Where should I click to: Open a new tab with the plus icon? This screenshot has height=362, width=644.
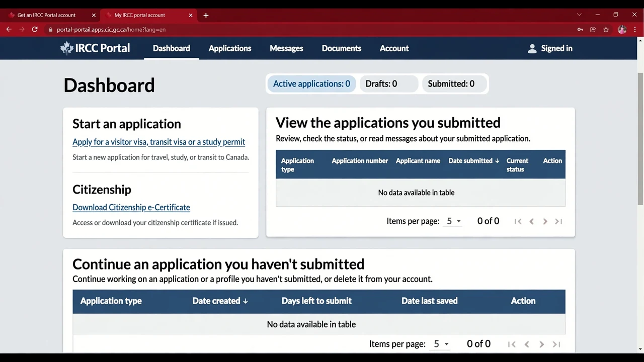click(x=206, y=15)
